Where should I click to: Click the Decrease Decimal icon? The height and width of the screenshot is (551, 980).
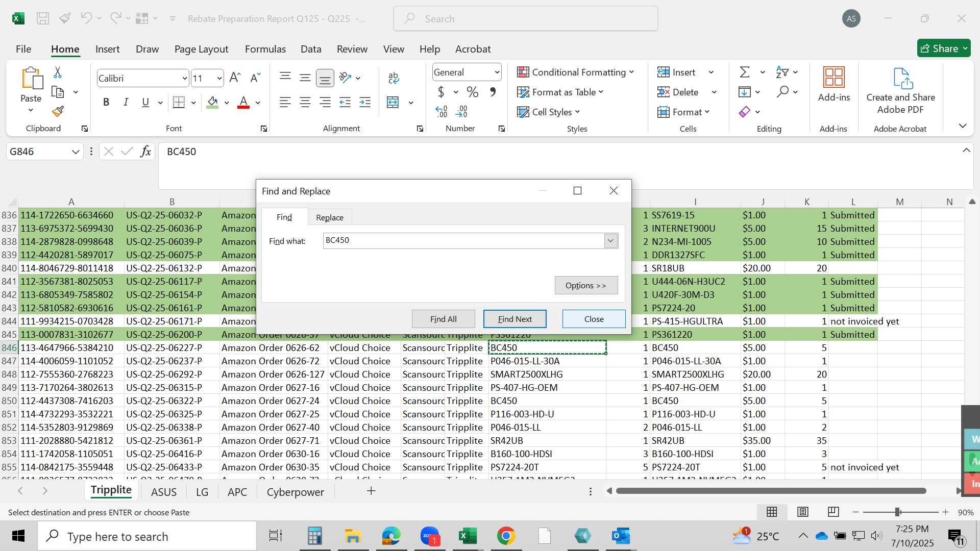(461, 111)
